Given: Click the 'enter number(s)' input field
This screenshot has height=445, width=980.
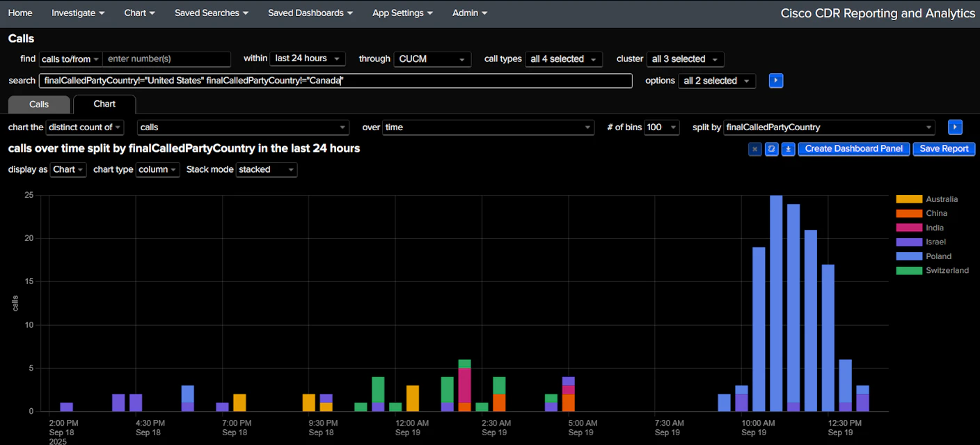Looking at the screenshot, I should [167, 59].
